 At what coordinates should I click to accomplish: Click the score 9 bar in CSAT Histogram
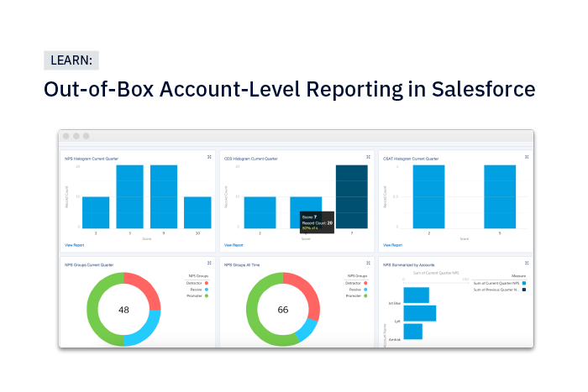[505, 196]
